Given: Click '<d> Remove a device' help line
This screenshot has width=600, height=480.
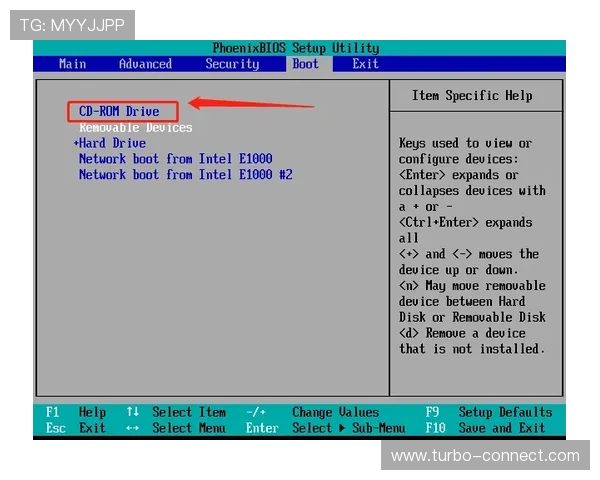Looking at the screenshot, I should (462, 333).
